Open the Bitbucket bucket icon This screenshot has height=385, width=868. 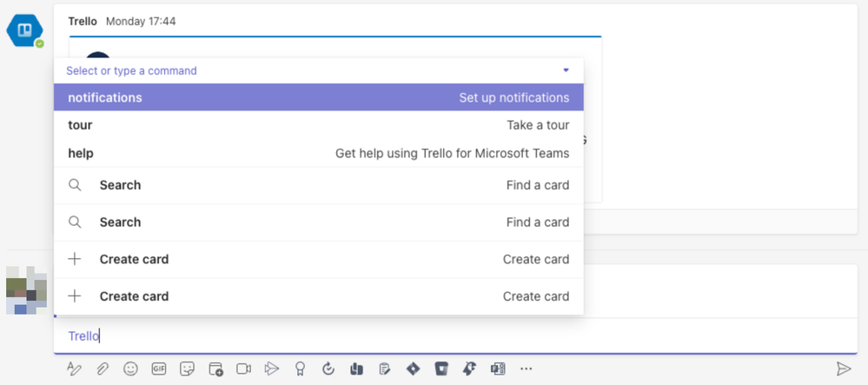(441, 368)
